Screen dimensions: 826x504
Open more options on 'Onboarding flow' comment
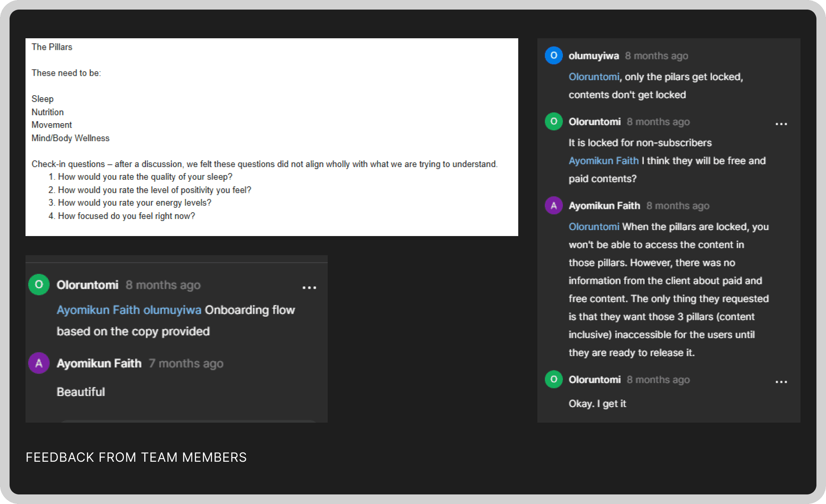point(309,287)
